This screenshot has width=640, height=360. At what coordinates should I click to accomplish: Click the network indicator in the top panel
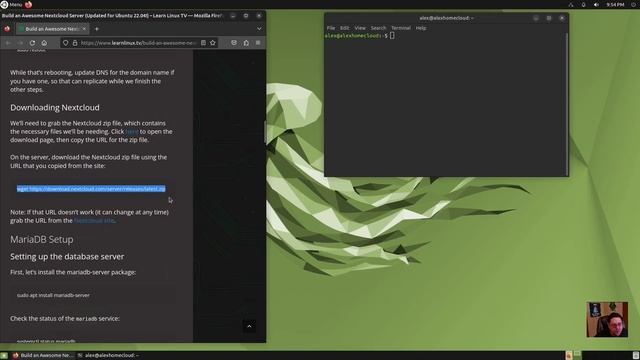pyautogui.click(x=571, y=4)
